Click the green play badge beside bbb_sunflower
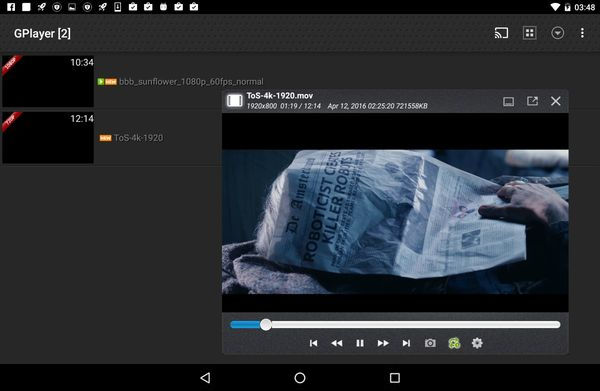Viewport: 600px width, 391px height. (x=101, y=81)
